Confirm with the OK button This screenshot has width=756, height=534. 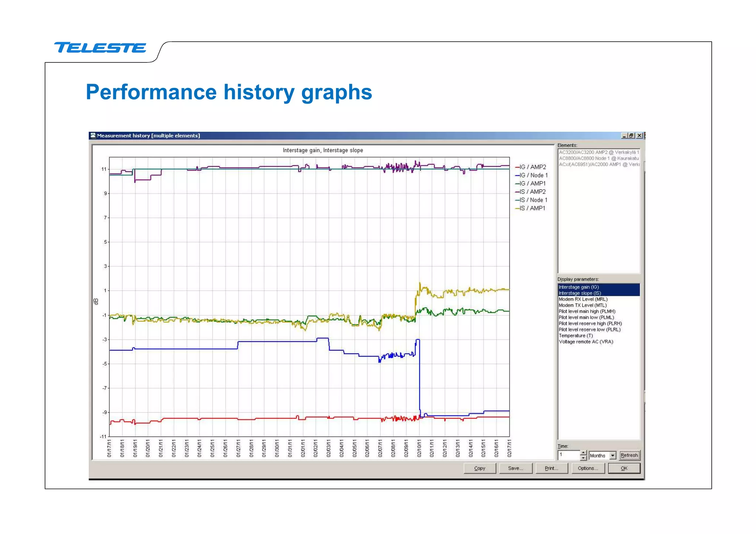pos(624,468)
